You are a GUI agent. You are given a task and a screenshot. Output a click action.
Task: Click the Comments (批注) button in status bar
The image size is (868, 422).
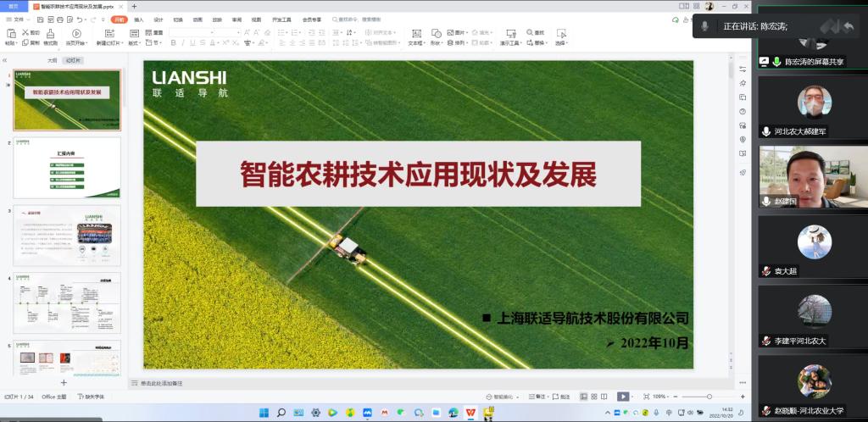561,397
